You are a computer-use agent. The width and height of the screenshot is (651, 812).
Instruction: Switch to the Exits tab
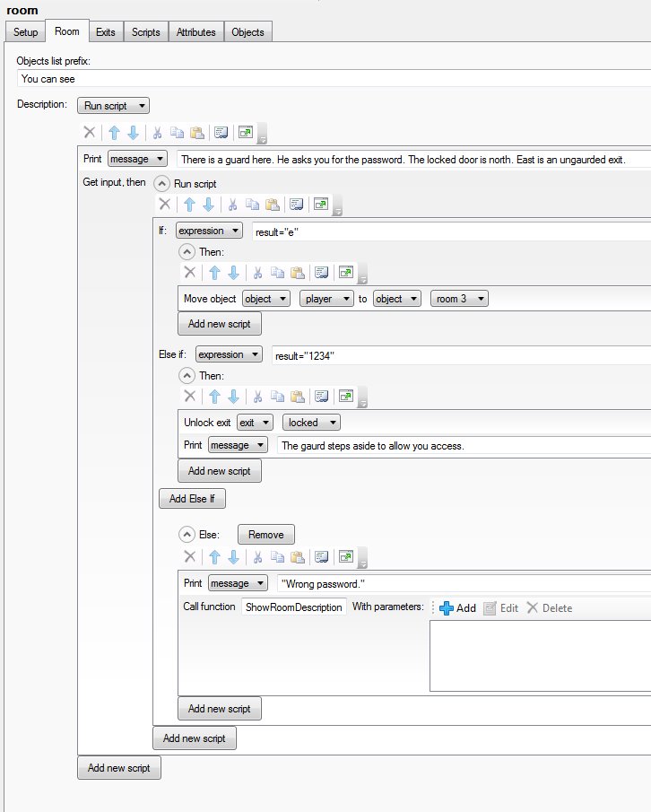105,32
